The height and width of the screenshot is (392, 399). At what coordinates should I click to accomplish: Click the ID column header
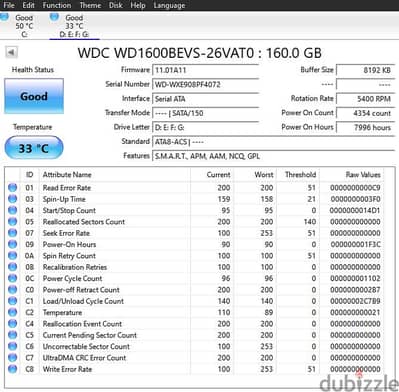(x=30, y=174)
